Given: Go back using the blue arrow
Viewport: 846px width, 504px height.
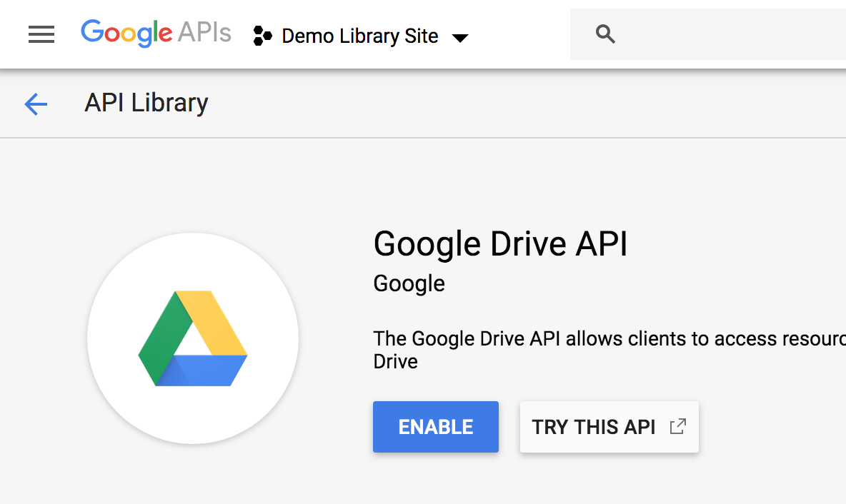Looking at the screenshot, I should click(36, 104).
